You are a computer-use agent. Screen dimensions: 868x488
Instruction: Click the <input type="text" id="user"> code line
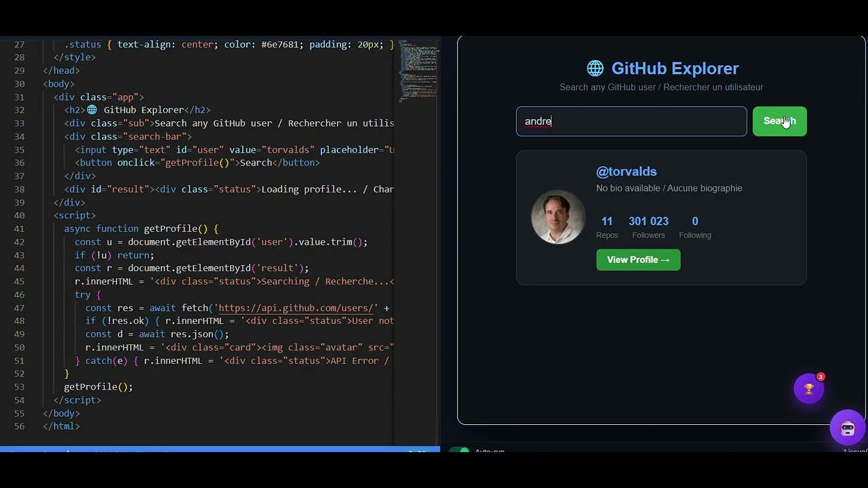(235, 150)
